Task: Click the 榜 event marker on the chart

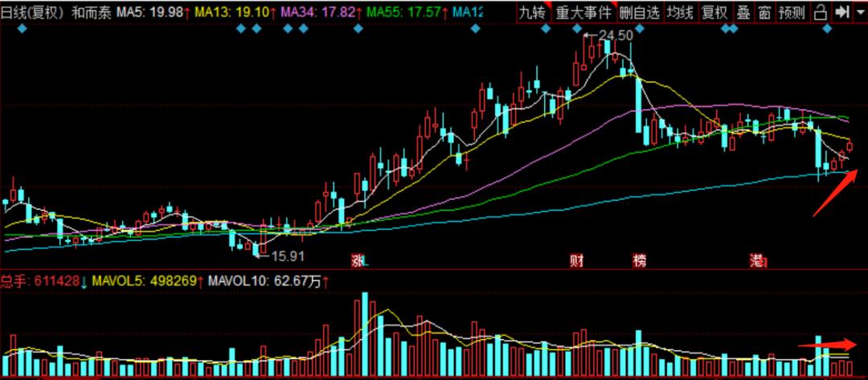Action: click(640, 260)
